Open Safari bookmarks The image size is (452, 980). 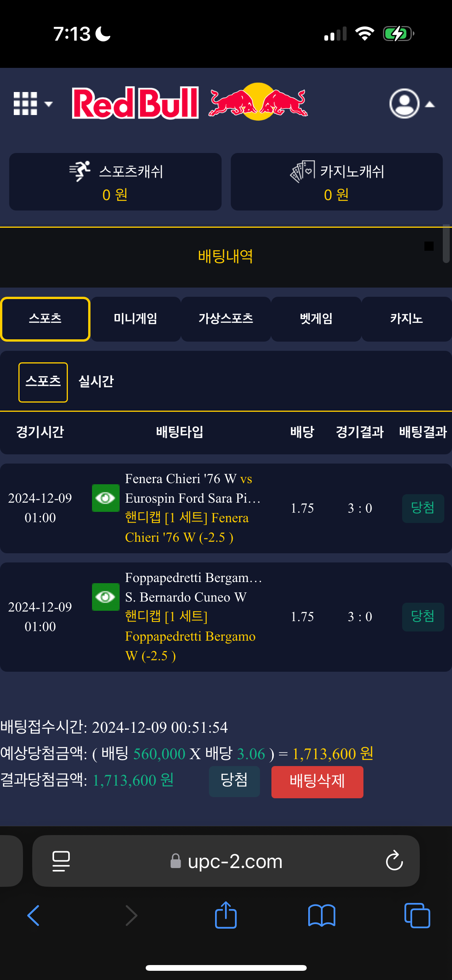click(x=321, y=916)
